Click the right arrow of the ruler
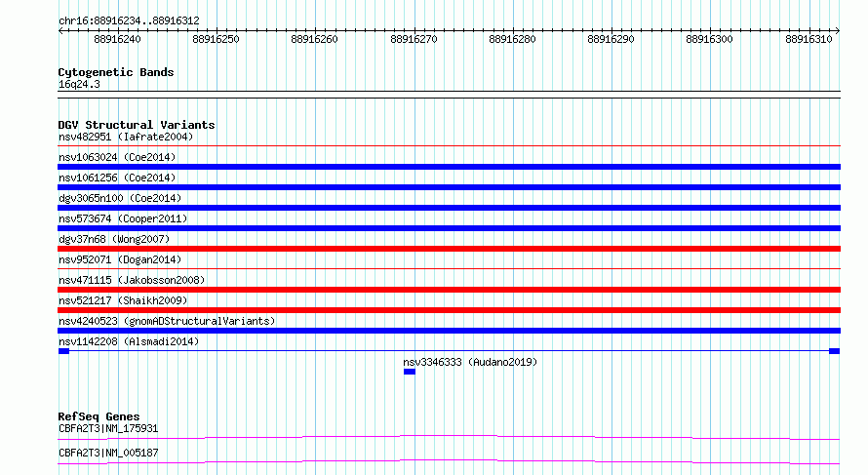This screenshot has height=475, width=868. click(x=838, y=30)
